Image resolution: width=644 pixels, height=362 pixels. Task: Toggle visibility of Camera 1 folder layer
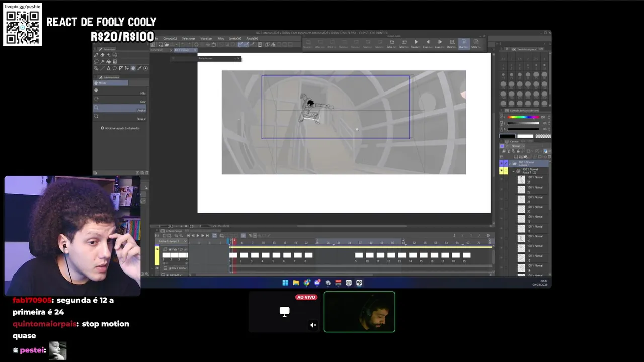pyautogui.click(x=502, y=163)
